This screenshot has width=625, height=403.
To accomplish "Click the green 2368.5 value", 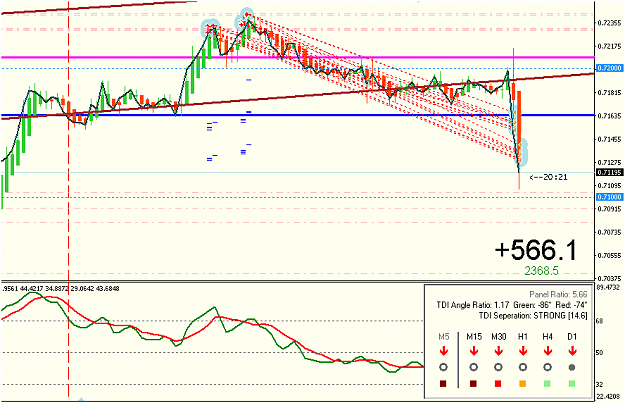I will click(541, 271).
